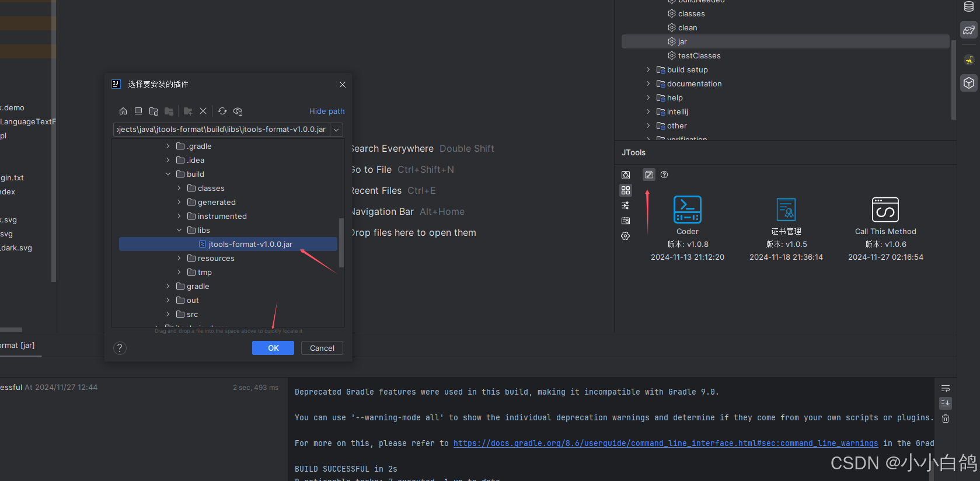Toggle show hidden files eye icon
The width and height of the screenshot is (980, 481).
238,111
